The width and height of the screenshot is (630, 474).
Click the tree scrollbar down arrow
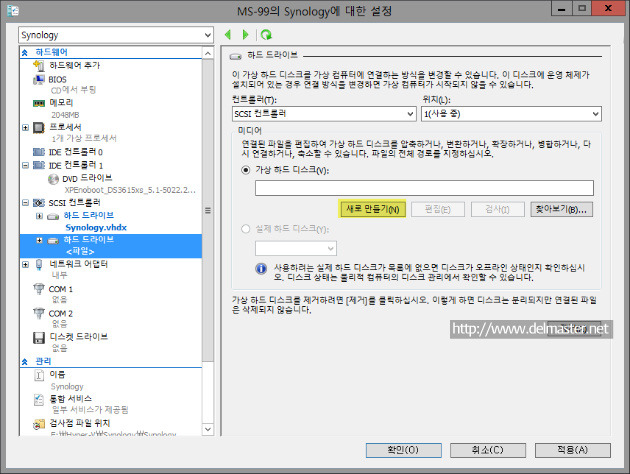[x=208, y=429]
